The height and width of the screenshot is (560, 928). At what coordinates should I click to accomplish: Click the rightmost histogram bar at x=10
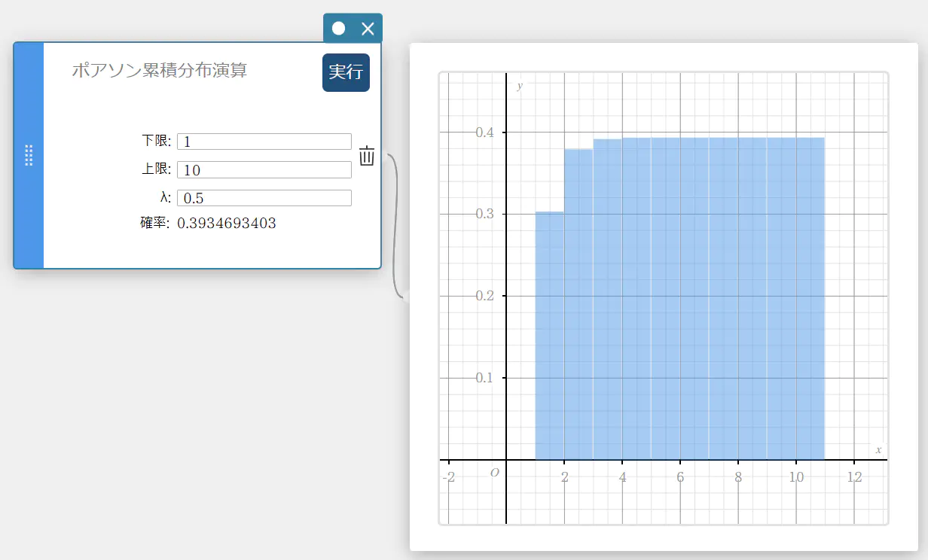[810, 301]
